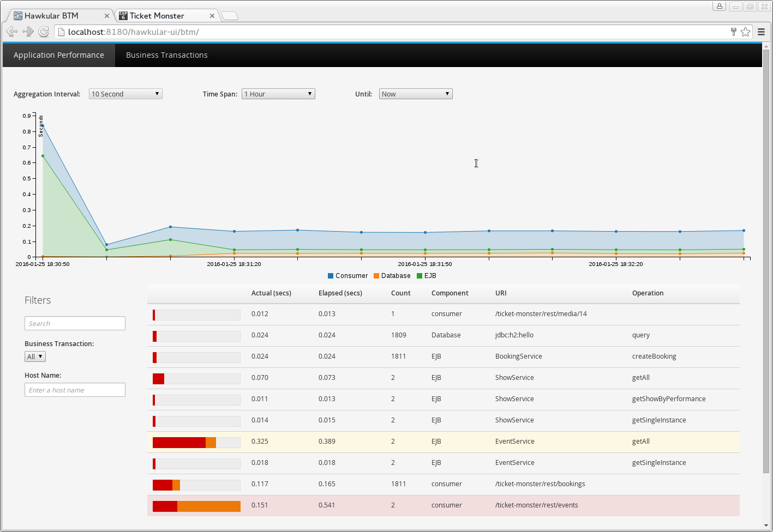Click the Consumer peak data point

click(x=43, y=126)
